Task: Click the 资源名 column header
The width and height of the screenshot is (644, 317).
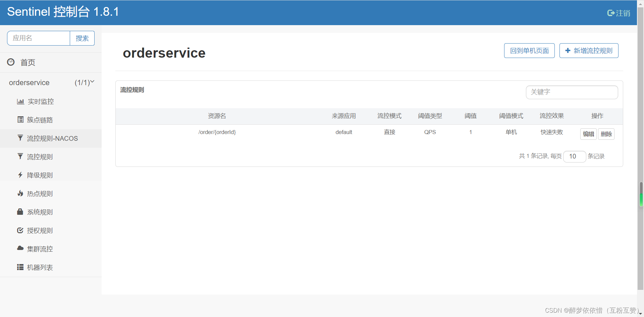Action: pyautogui.click(x=217, y=116)
